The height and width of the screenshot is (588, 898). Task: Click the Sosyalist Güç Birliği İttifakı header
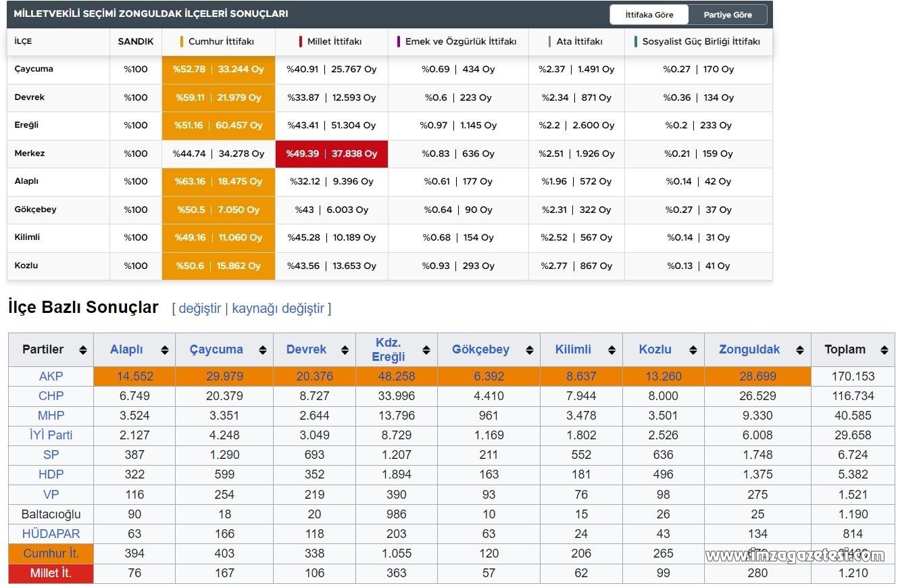pyautogui.click(x=699, y=41)
